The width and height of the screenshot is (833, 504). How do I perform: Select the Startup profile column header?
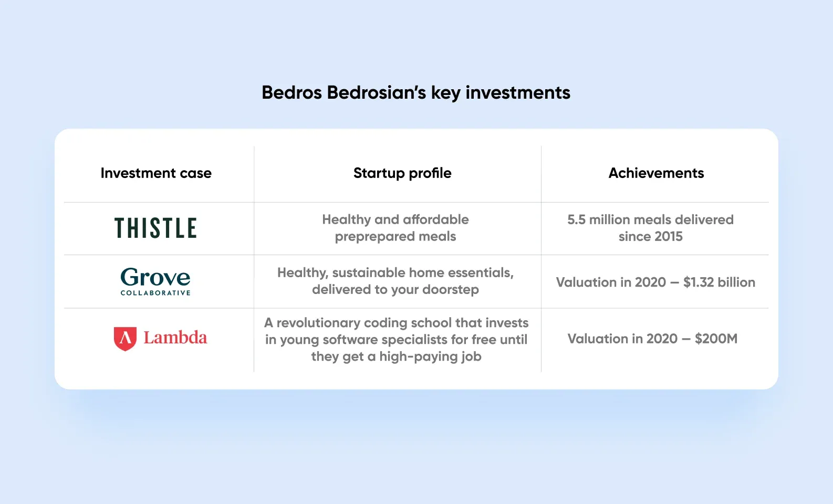(x=402, y=173)
